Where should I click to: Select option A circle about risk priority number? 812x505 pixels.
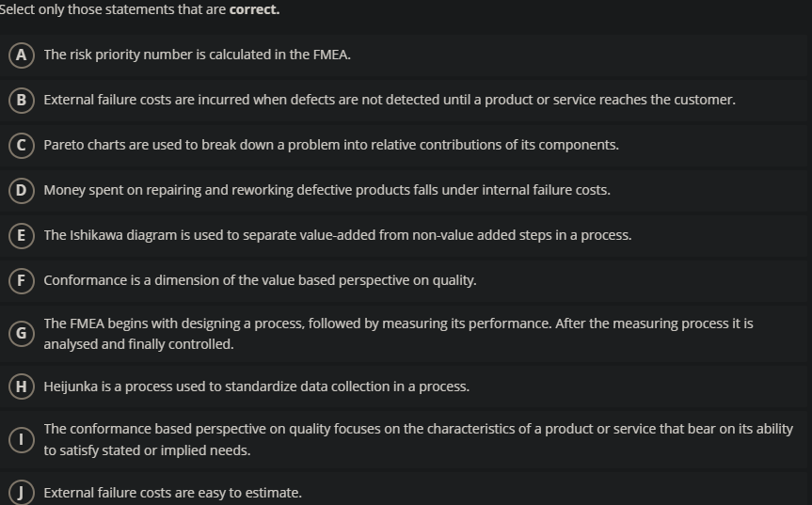tap(20, 55)
